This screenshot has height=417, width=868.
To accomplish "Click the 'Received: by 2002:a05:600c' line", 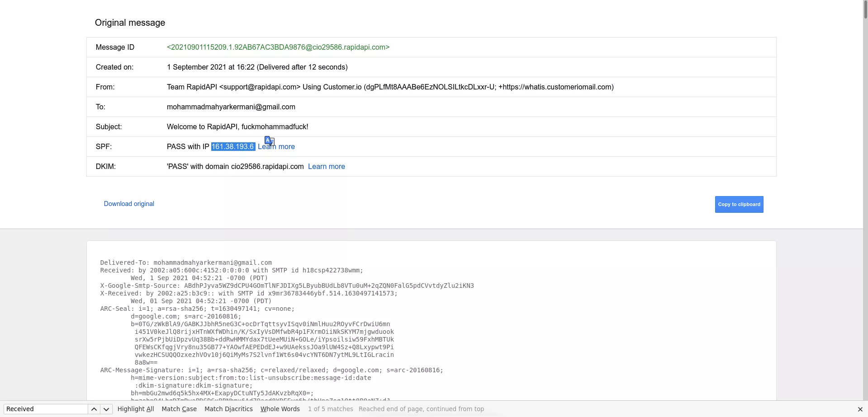I will [x=232, y=270].
